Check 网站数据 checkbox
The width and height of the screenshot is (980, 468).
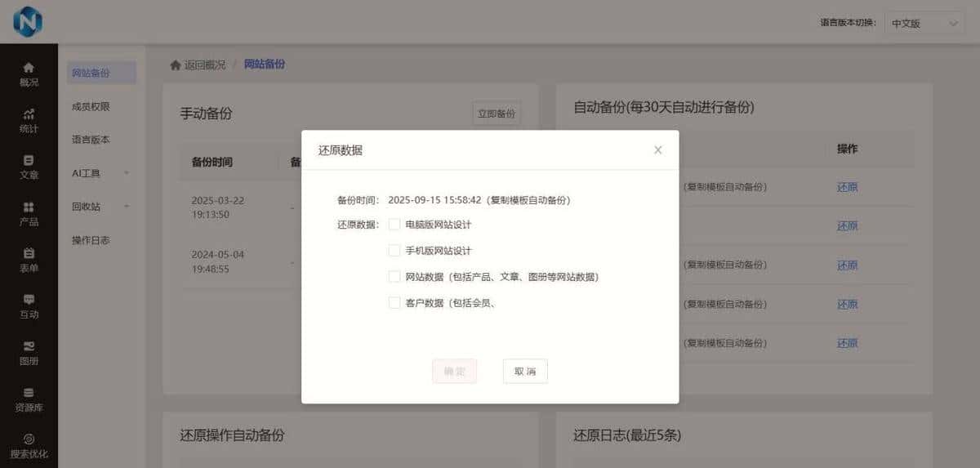(394, 277)
